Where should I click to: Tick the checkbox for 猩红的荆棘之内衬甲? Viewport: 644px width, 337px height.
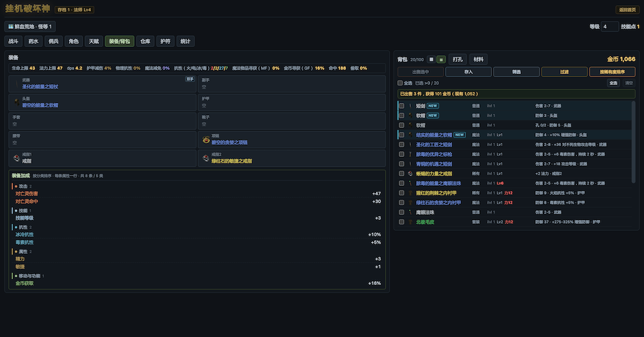tap(402, 193)
